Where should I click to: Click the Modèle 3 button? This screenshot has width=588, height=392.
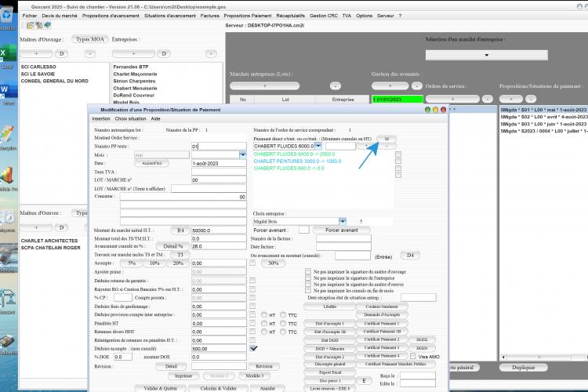pyautogui.click(x=255, y=376)
